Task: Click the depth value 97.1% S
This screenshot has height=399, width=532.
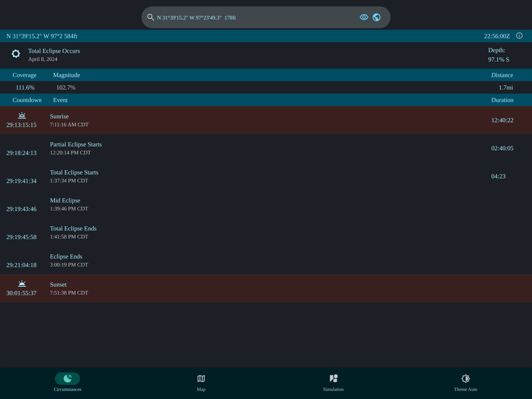Action: tap(498, 60)
